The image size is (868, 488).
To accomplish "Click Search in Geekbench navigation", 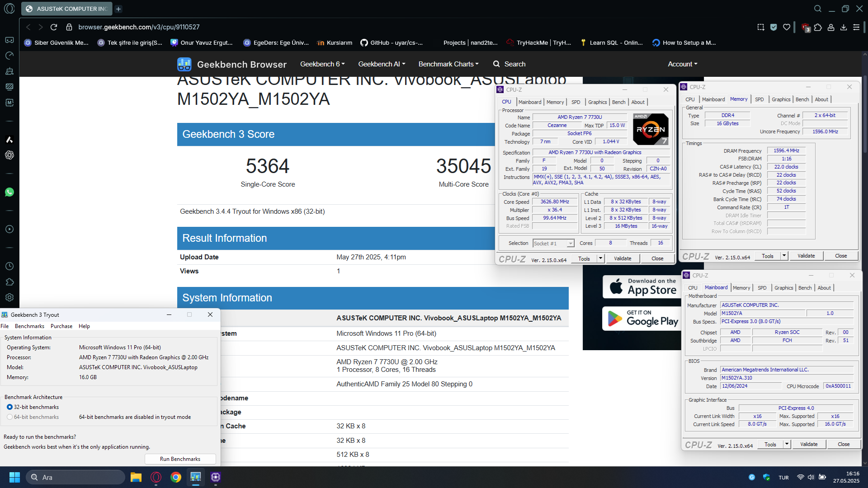I will [509, 64].
